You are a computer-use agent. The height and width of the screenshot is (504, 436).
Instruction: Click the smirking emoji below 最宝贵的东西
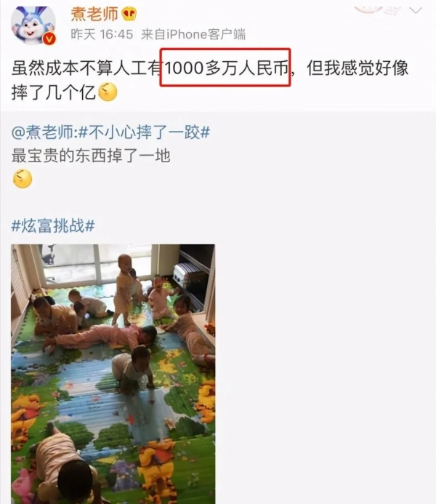click(x=23, y=179)
